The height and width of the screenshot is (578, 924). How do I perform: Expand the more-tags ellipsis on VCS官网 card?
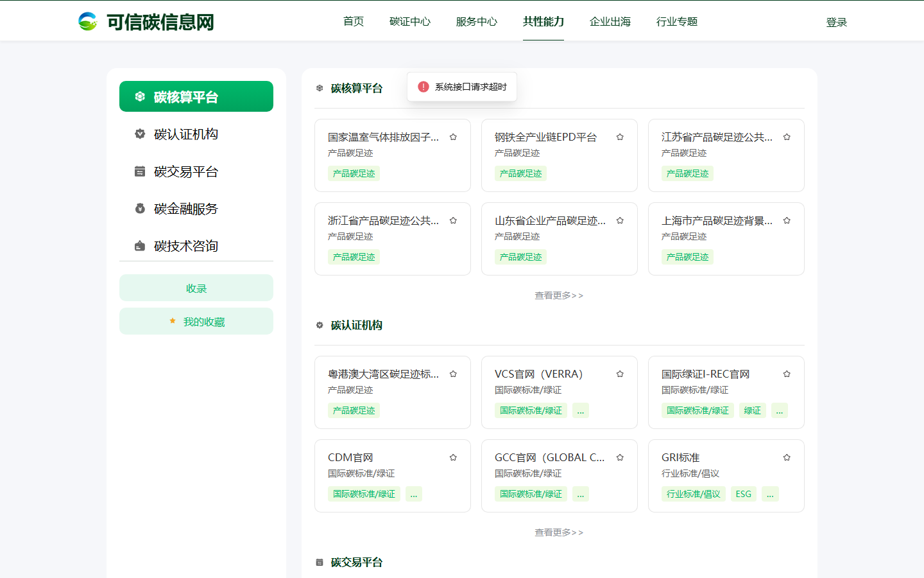coord(581,410)
